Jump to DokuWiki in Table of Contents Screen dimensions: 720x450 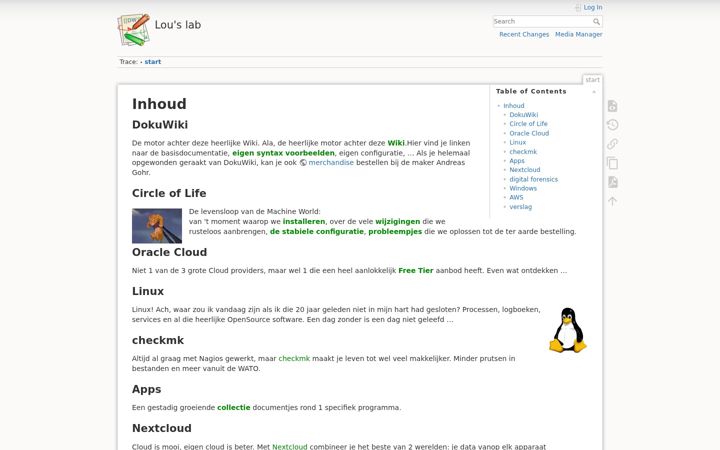[523, 115]
